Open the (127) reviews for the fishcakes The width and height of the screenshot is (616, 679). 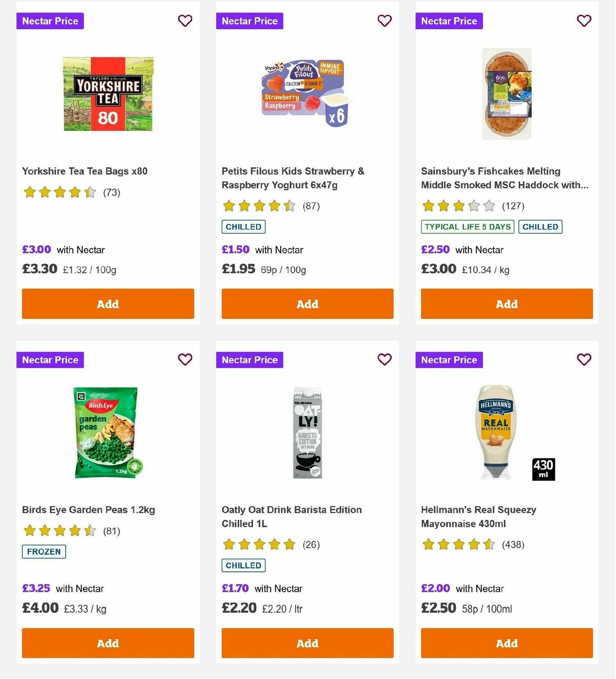click(513, 206)
